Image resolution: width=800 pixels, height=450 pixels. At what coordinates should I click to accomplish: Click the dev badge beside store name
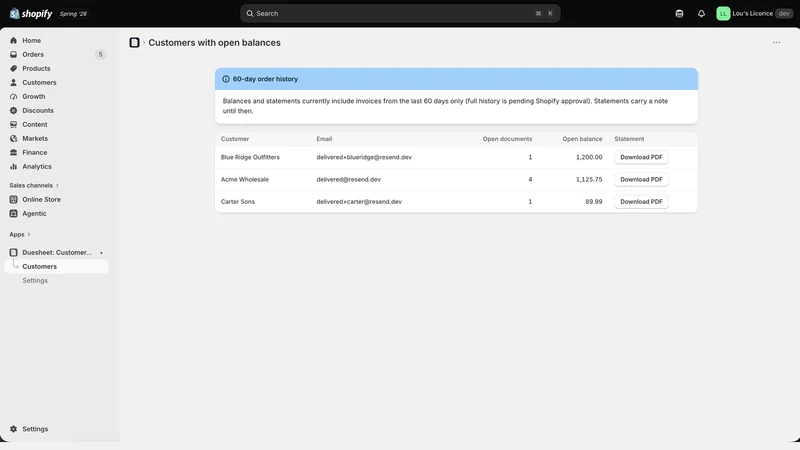tap(784, 14)
